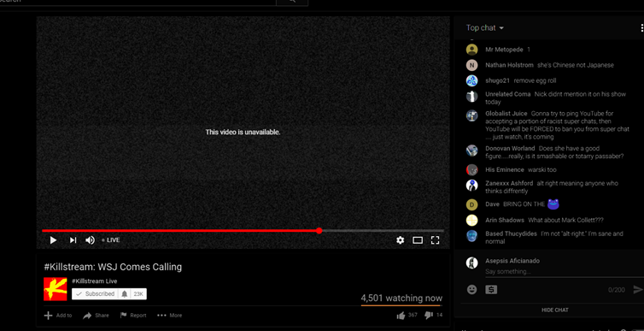Open Nathan Holstrom's avatar
Image resolution: width=644 pixels, height=331 pixels.
472,65
